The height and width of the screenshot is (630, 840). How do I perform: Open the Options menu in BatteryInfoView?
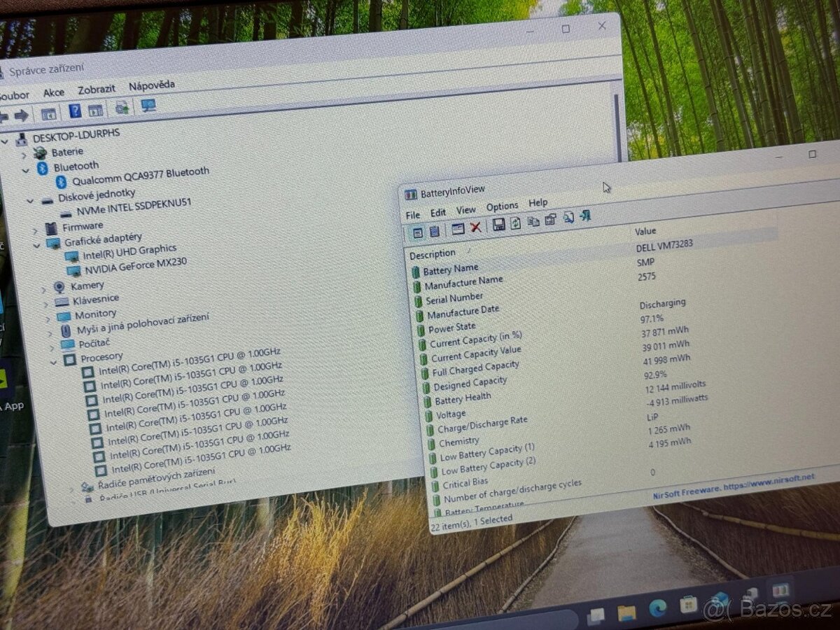[502, 206]
